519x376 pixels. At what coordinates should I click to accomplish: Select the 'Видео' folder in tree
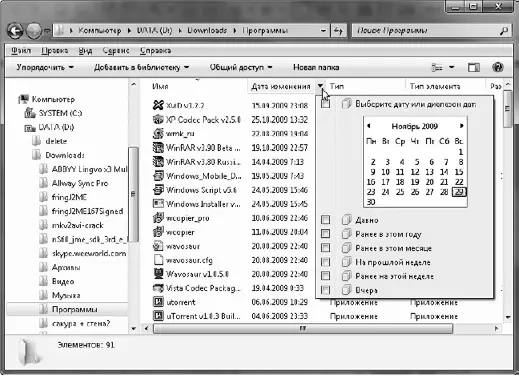(63, 281)
